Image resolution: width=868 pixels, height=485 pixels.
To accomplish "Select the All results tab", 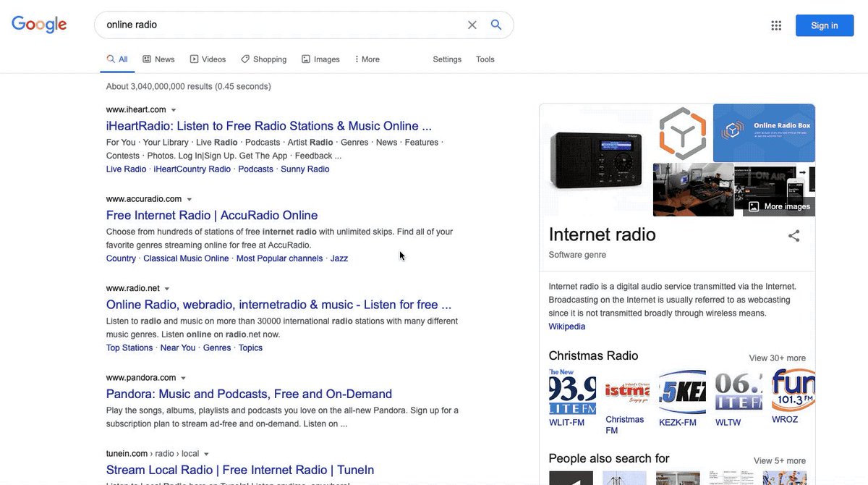I will [117, 59].
